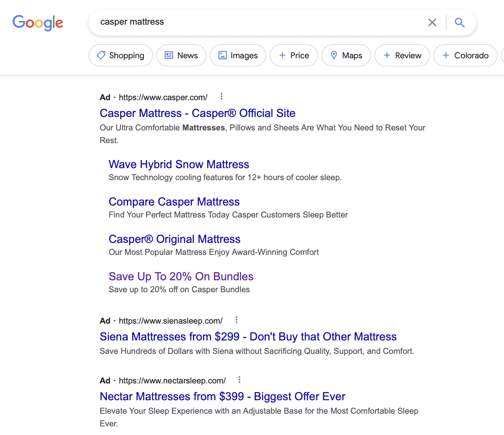Click the 'Find Your Perfect Mattress Today' description
The height and width of the screenshot is (435, 504).
click(228, 215)
